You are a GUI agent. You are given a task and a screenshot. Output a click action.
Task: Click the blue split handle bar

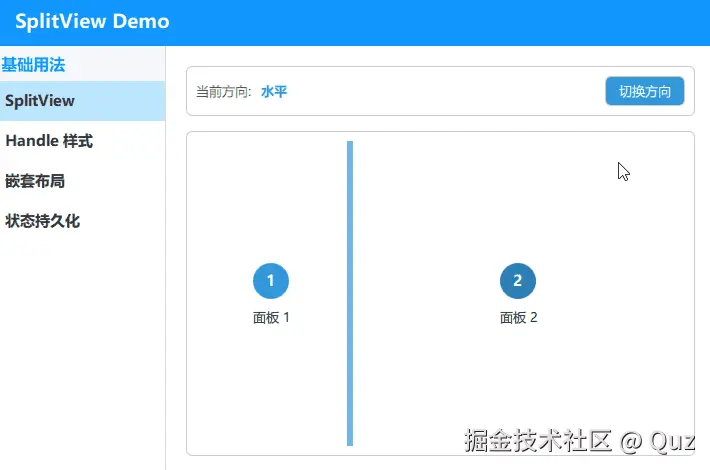pyautogui.click(x=350, y=293)
